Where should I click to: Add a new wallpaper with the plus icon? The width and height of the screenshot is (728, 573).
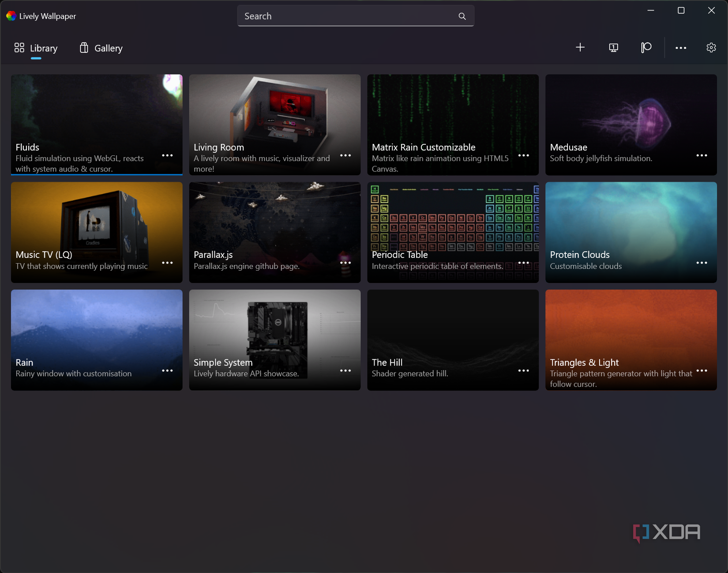[580, 47]
